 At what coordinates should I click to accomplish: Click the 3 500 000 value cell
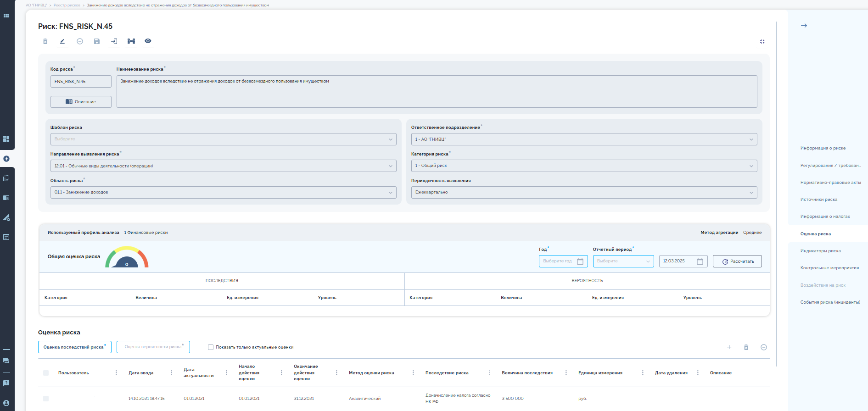[x=513, y=399]
